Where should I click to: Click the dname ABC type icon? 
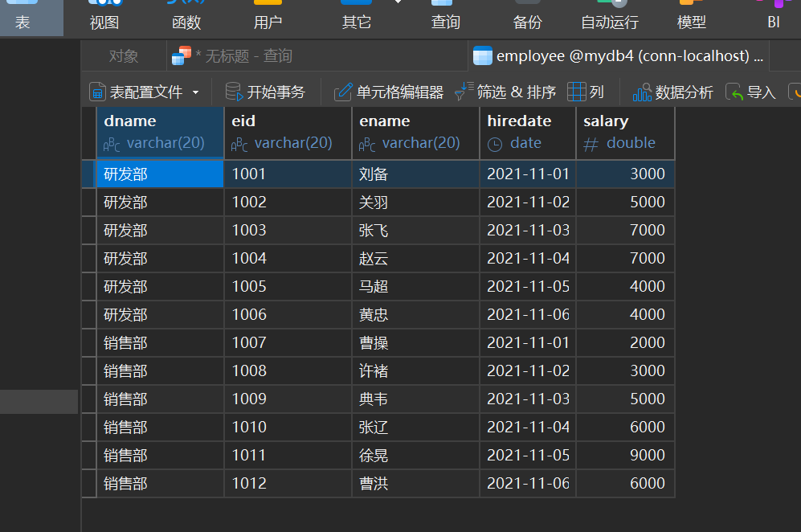click(x=112, y=145)
